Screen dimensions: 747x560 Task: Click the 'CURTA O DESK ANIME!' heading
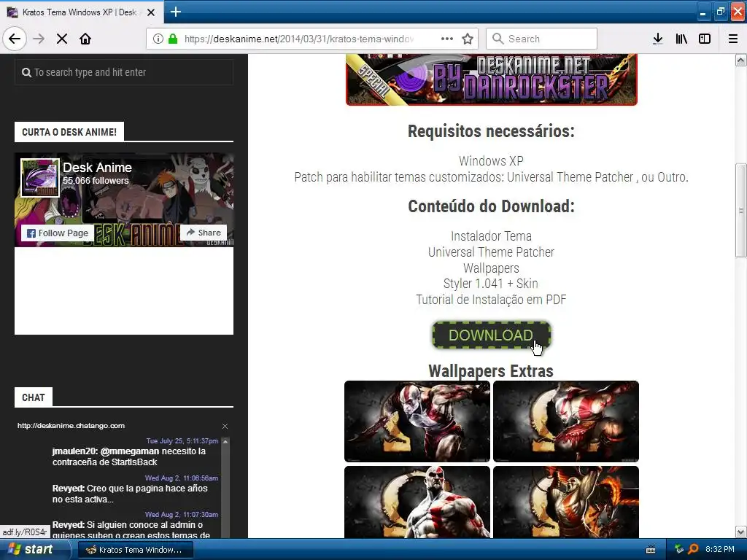click(x=69, y=132)
